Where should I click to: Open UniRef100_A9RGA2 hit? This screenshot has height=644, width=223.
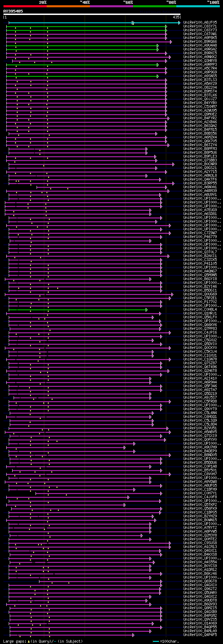200,49
